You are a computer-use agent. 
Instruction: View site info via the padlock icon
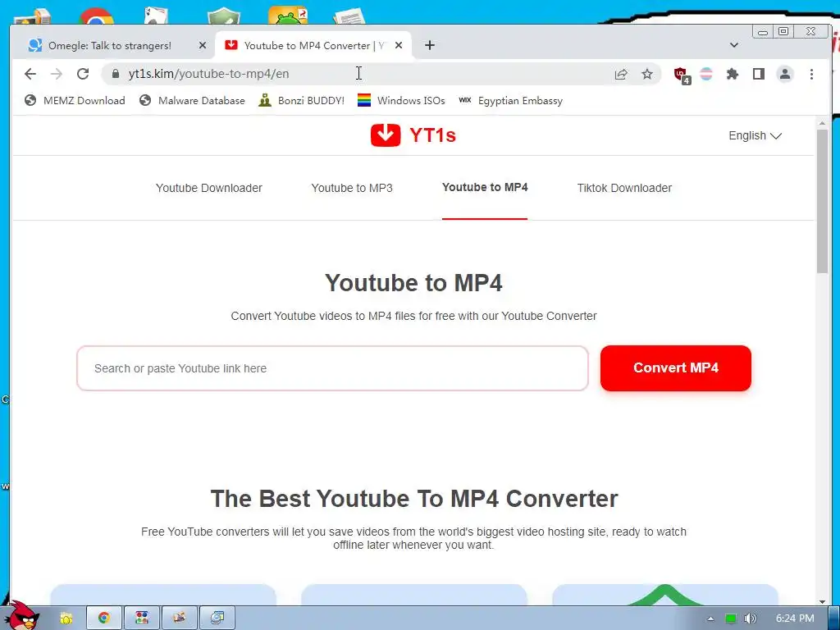pyautogui.click(x=115, y=74)
